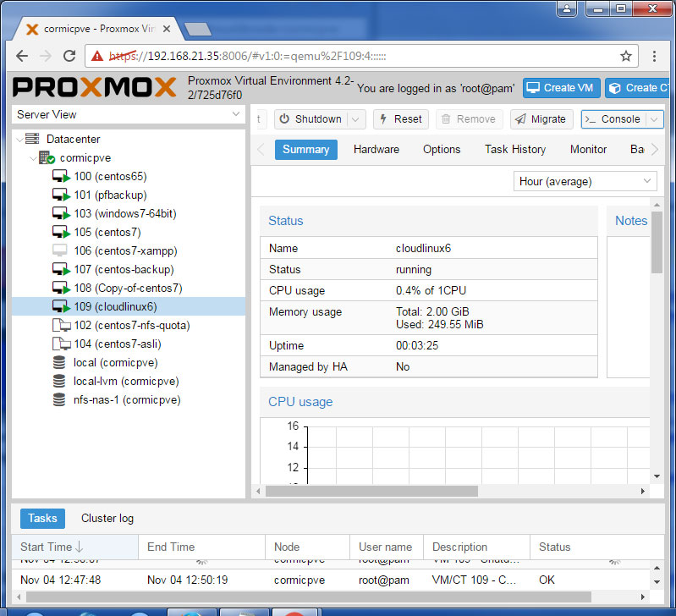
Task: Show more tabs with the right chevron
Action: pyautogui.click(x=656, y=150)
